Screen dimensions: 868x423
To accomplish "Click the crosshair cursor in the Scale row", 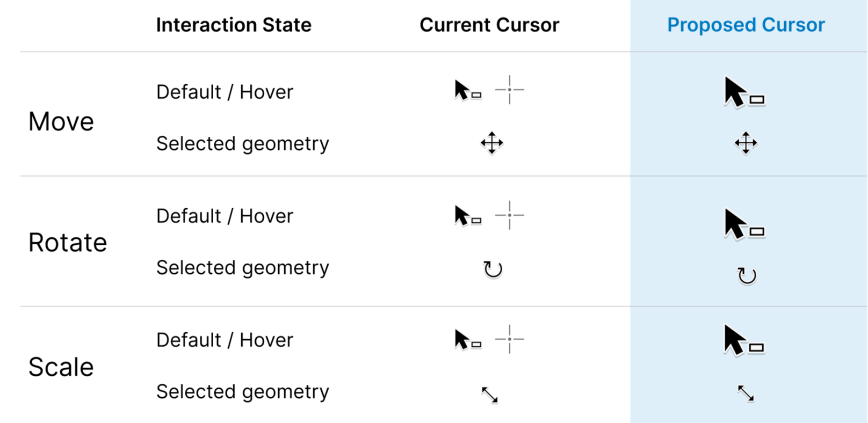I will (509, 339).
